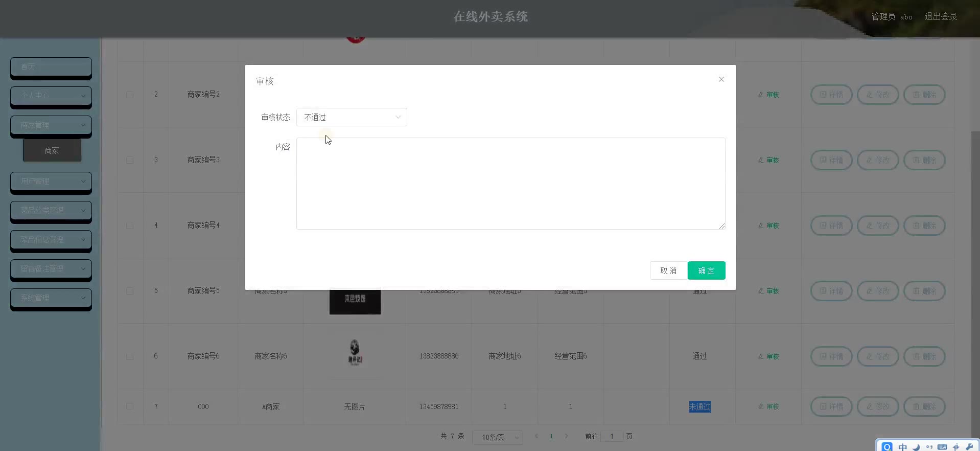This screenshot has width=980, height=451.
Task: Click 退出登录 in the header
Action: (941, 17)
